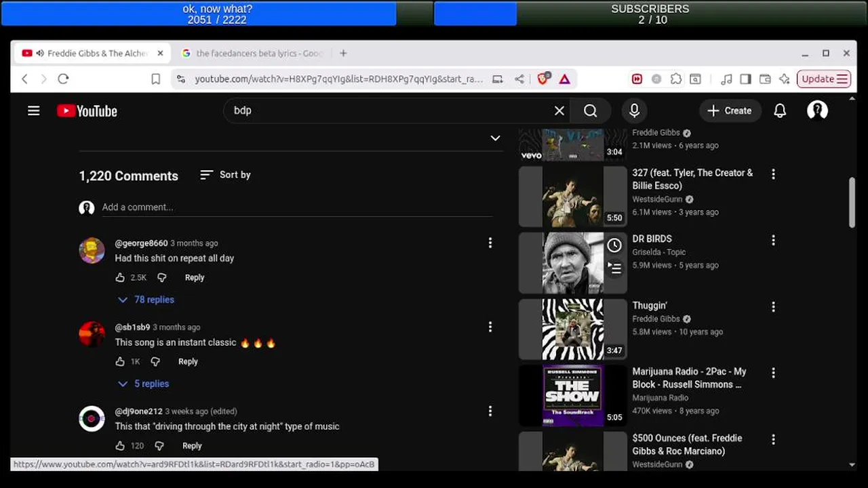Expand the 5 replies thread
Screen dimensions: 868x488
pyautogui.click(x=143, y=384)
